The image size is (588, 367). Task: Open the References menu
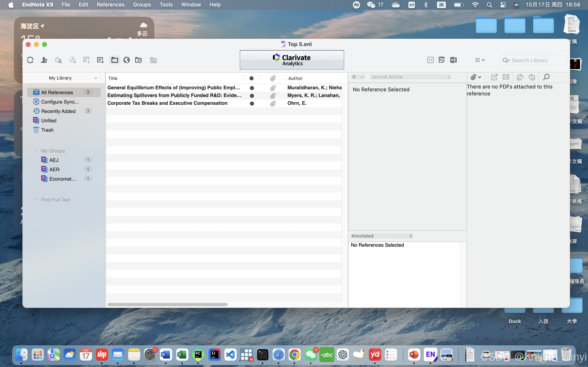click(110, 5)
